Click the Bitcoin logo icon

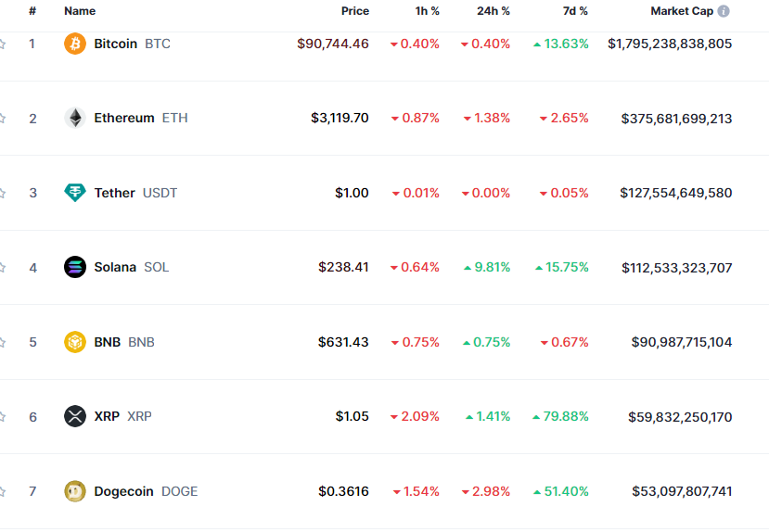[x=74, y=44]
